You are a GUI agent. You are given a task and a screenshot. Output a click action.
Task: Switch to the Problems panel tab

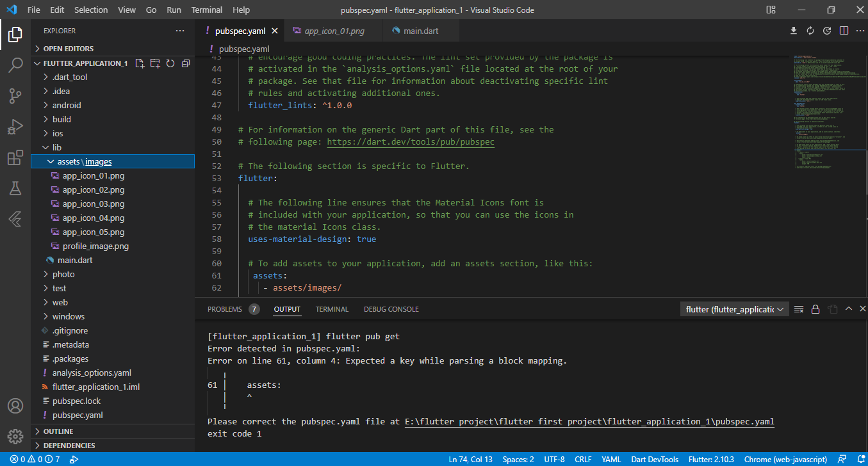tap(233, 309)
